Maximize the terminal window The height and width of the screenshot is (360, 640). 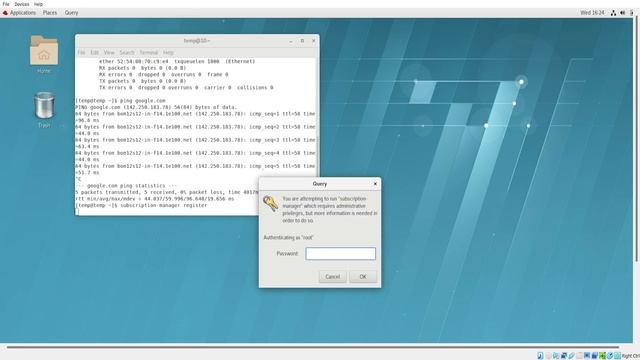point(302,41)
